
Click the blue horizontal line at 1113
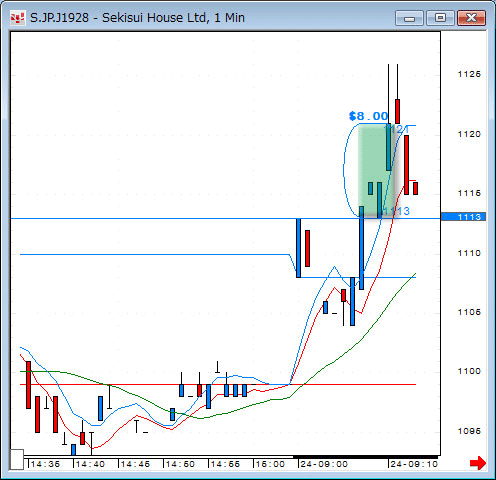225,218
